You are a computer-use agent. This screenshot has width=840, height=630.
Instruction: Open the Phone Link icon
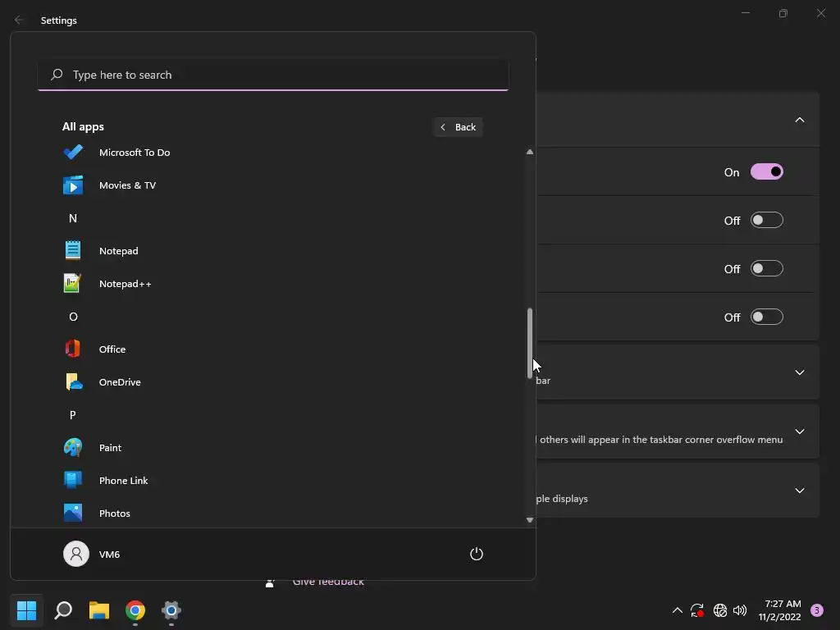pyautogui.click(x=73, y=480)
